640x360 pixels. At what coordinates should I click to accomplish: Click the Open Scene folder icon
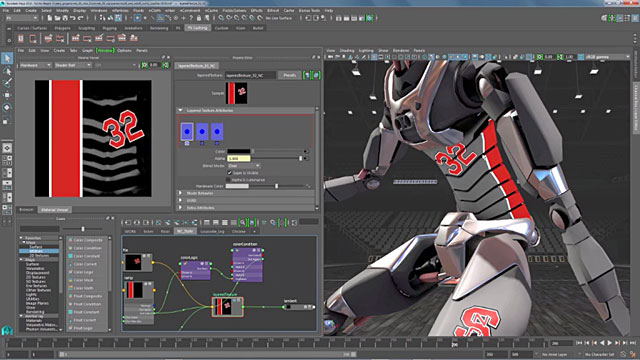coord(58,18)
